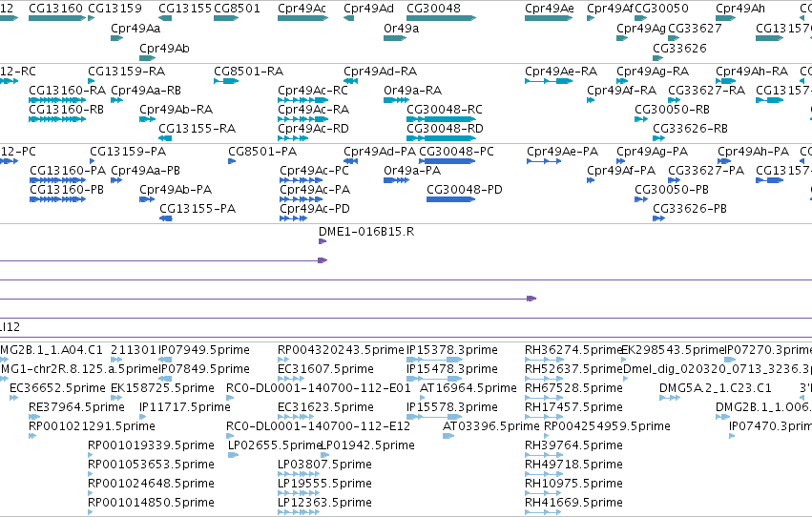Open the CG33626-RB transcript label

pos(690,129)
